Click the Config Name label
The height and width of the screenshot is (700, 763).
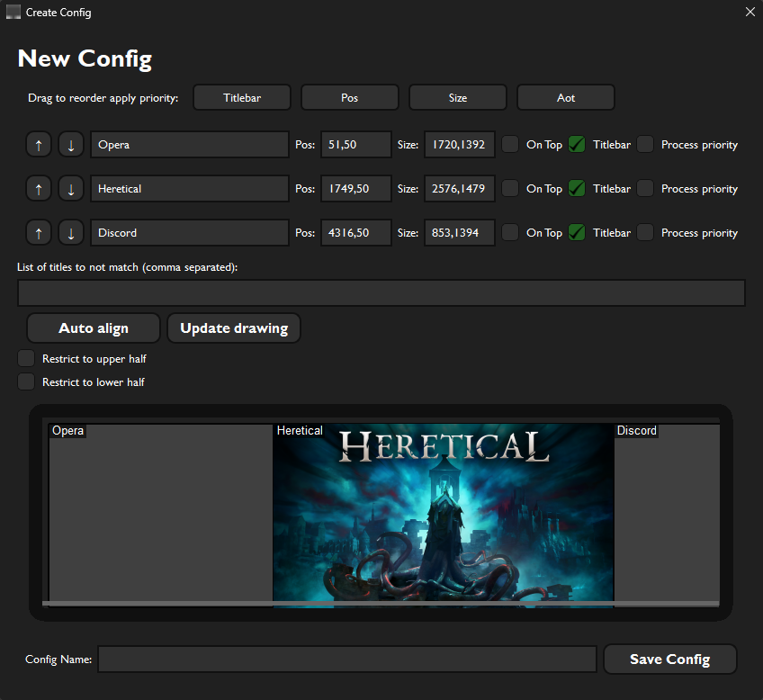pyautogui.click(x=58, y=660)
